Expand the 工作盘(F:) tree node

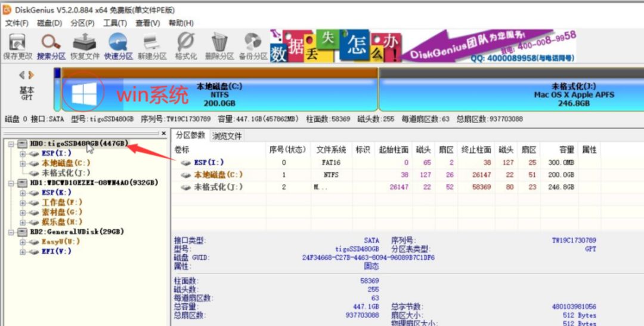[23, 202]
